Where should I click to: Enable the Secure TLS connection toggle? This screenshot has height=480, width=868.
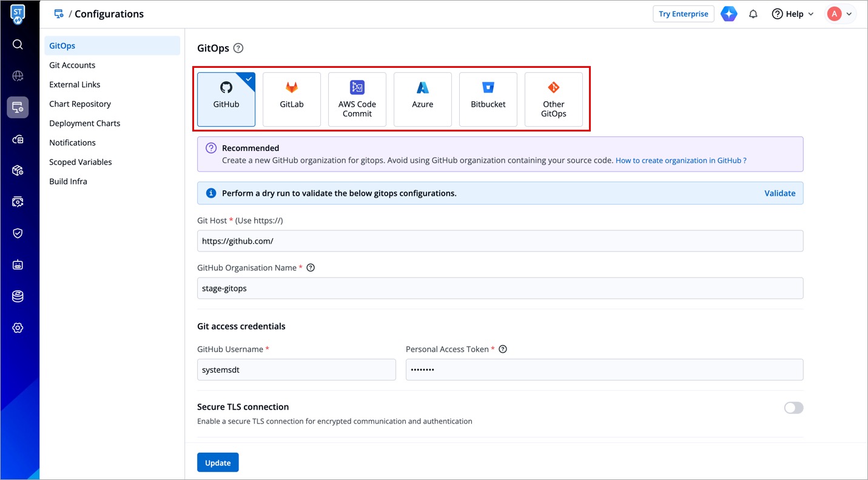[793, 408]
